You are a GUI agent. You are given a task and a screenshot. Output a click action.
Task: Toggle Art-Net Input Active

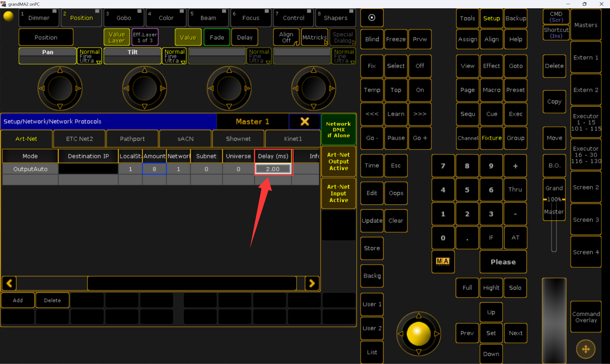click(x=339, y=193)
